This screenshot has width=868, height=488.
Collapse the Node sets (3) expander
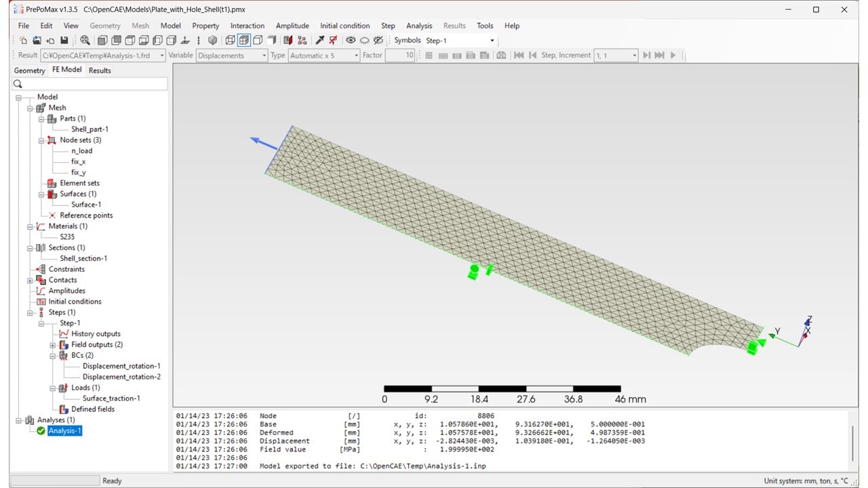point(41,140)
